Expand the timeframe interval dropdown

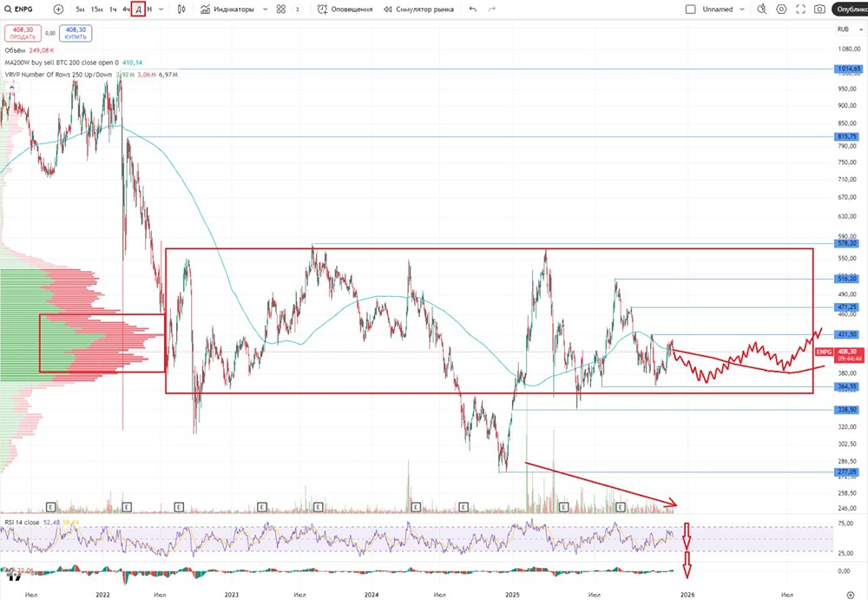point(161,9)
